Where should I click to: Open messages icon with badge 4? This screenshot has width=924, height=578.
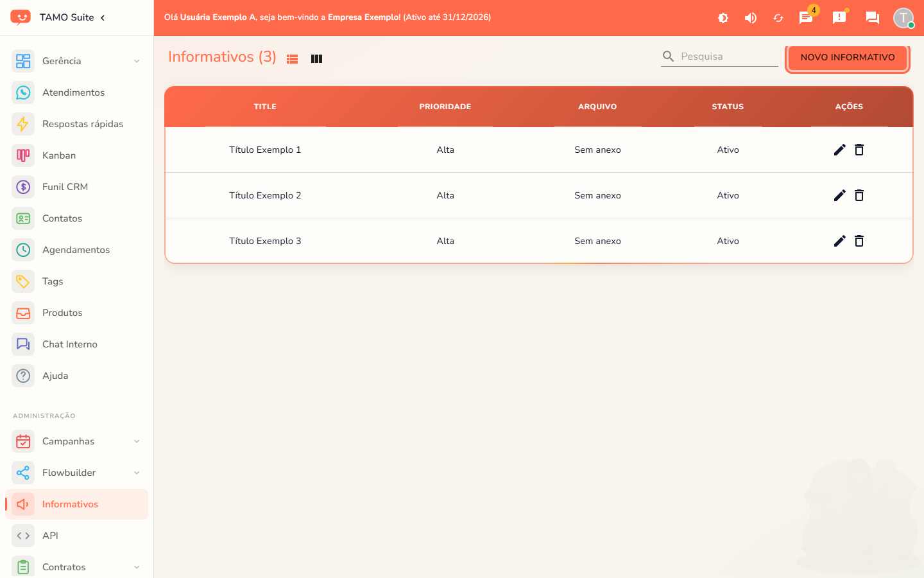(806, 18)
